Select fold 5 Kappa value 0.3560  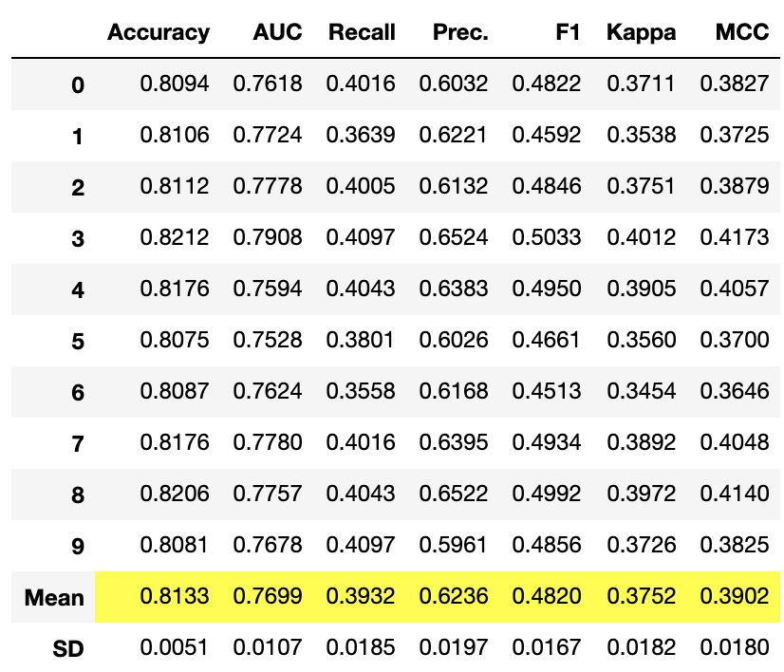[642, 340]
